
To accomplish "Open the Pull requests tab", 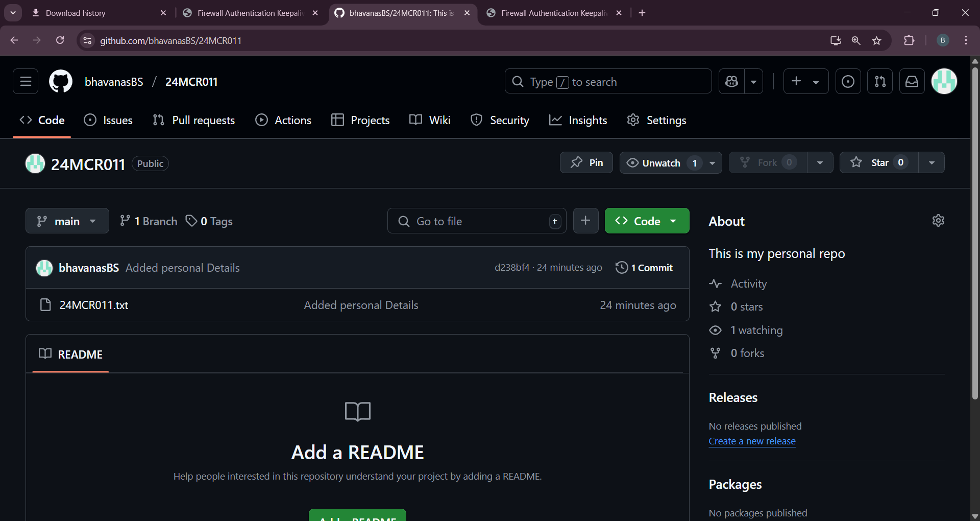I will [x=194, y=120].
